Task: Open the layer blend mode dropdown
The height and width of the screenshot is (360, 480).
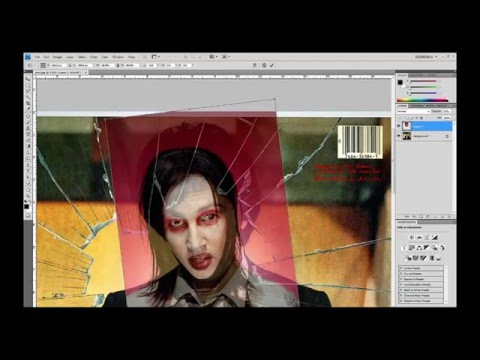Action: pos(414,111)
